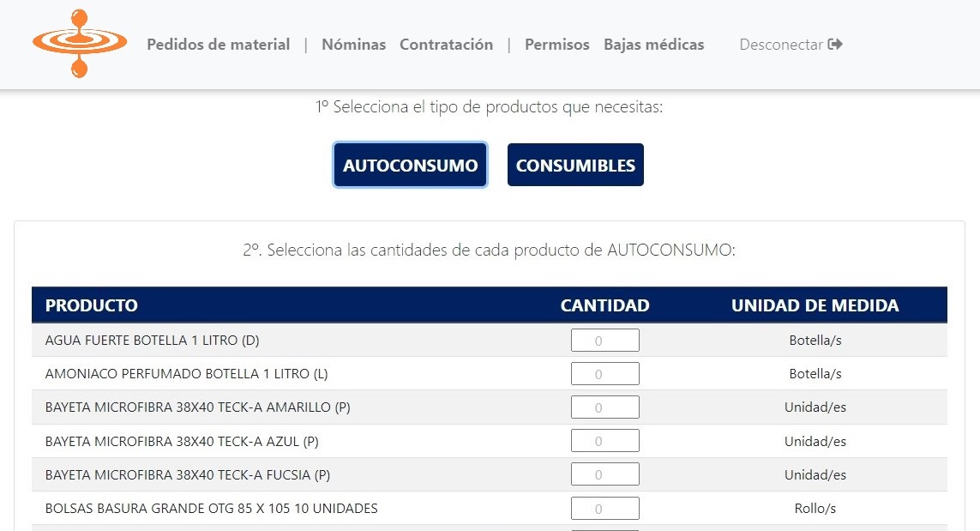This screenshot has height=531, width=980.
Task: Select quantity input for Bolsas Basura Grande
Action: (605, 508)
